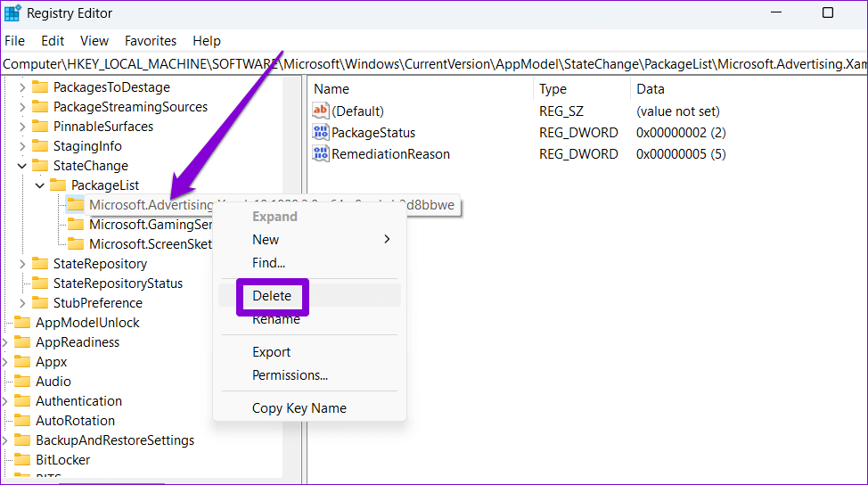Click the BitLocker folder icon
Image resolution: width=868 pixels, height=485 pixels.
pos(22,459)
